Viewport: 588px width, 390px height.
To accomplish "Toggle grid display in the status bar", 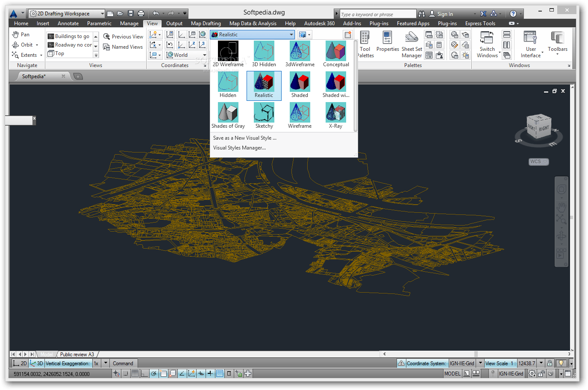I will click(135, 373).
